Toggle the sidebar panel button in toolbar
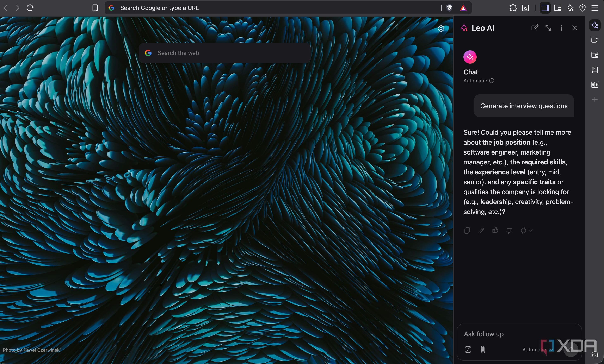This screenshot has width=604, height=364. point(545,8)
